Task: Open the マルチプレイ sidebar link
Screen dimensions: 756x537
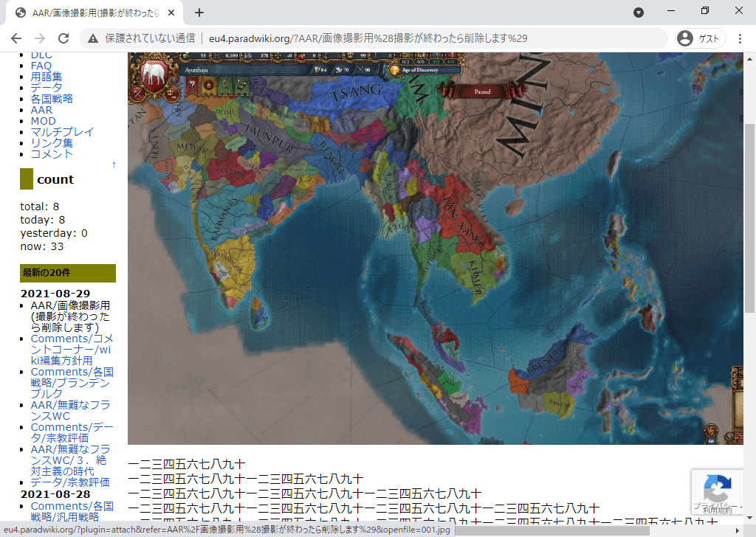Action: [62, 132]
